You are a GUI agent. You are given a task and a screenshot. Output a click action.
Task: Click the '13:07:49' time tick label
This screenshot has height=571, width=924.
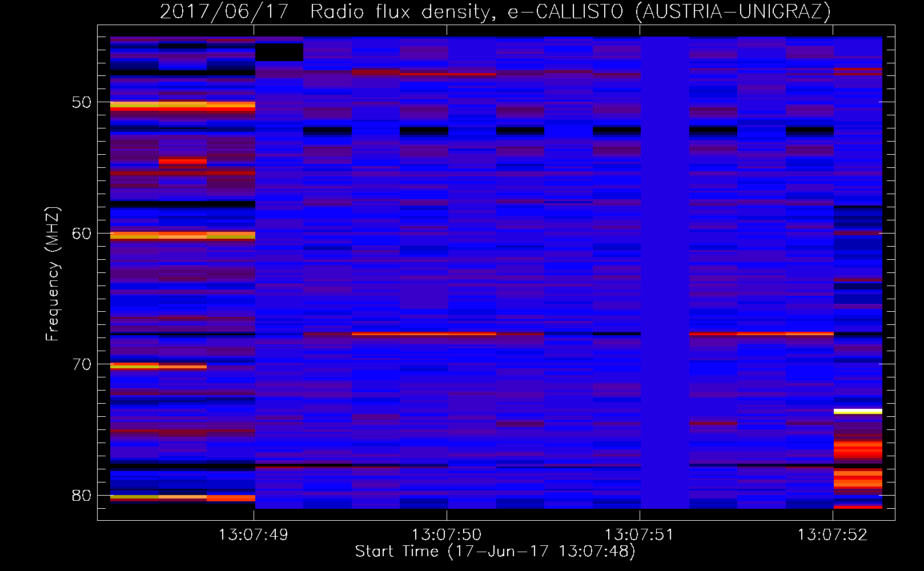tap(254, 534)
